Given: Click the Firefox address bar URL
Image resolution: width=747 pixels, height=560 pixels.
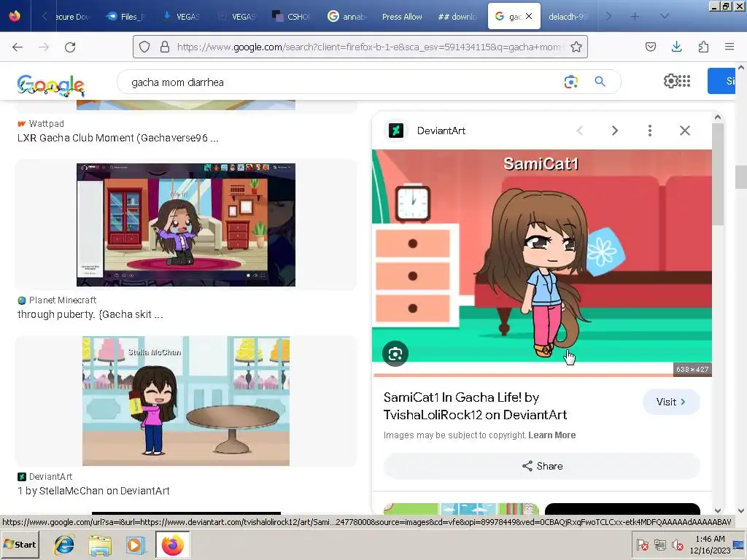Looking at the screenshot, I should (x=369, y=47).
